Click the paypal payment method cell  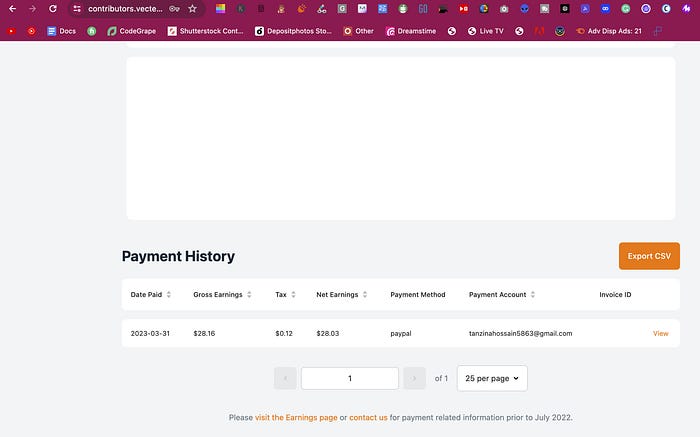(x=401, y=333)
